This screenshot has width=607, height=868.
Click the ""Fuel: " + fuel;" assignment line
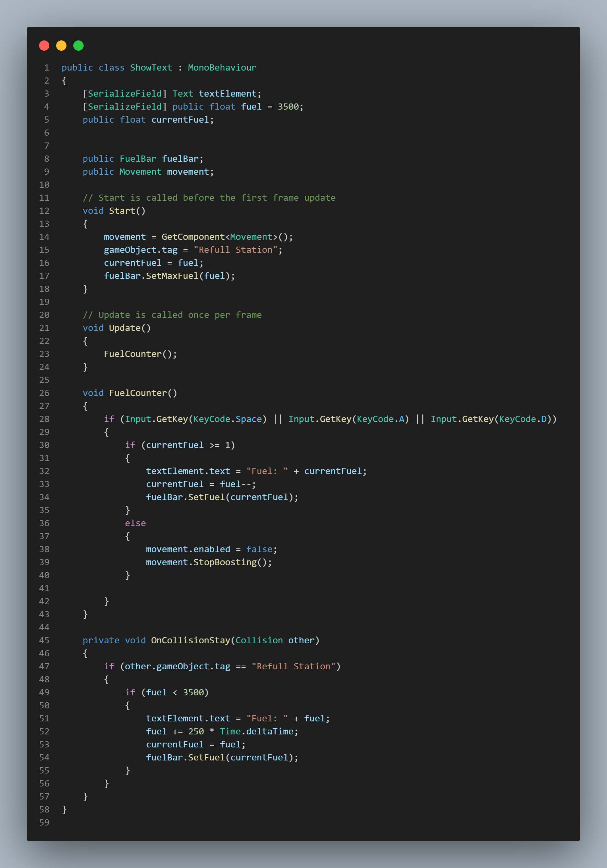coord(238,719)
